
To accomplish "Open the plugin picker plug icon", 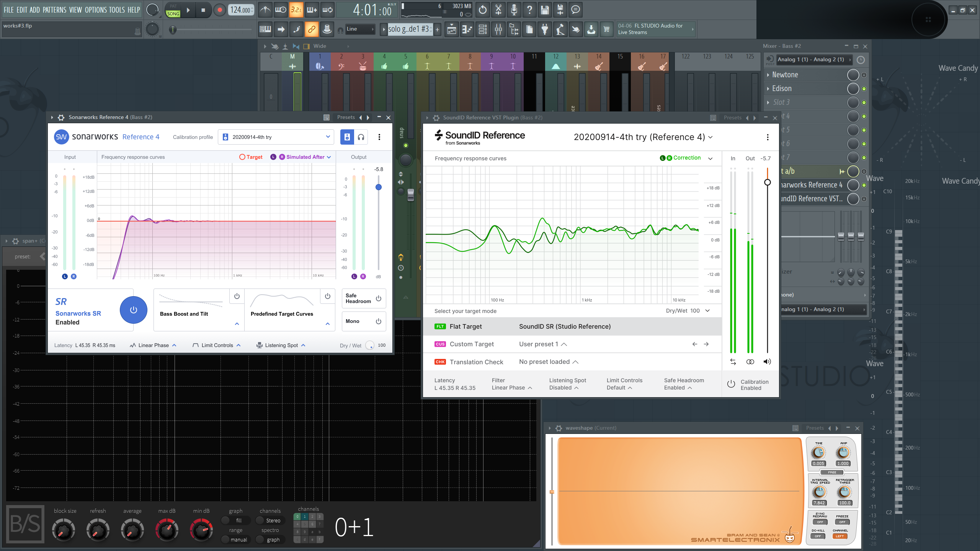I will tap(545, 29).
